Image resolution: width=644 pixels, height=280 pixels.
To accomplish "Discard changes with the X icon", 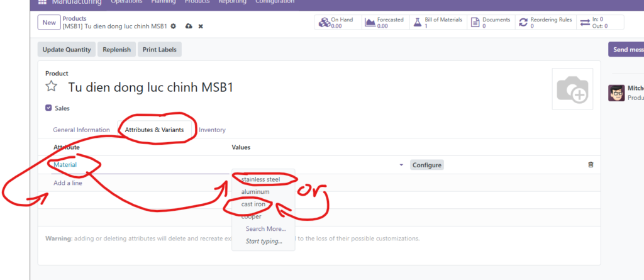I will [x=201, y=26].
